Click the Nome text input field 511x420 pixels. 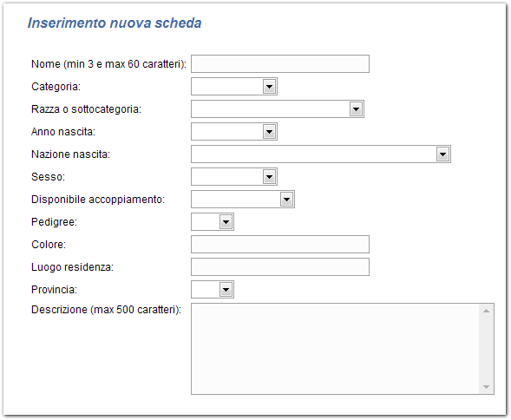coord(280,64)
